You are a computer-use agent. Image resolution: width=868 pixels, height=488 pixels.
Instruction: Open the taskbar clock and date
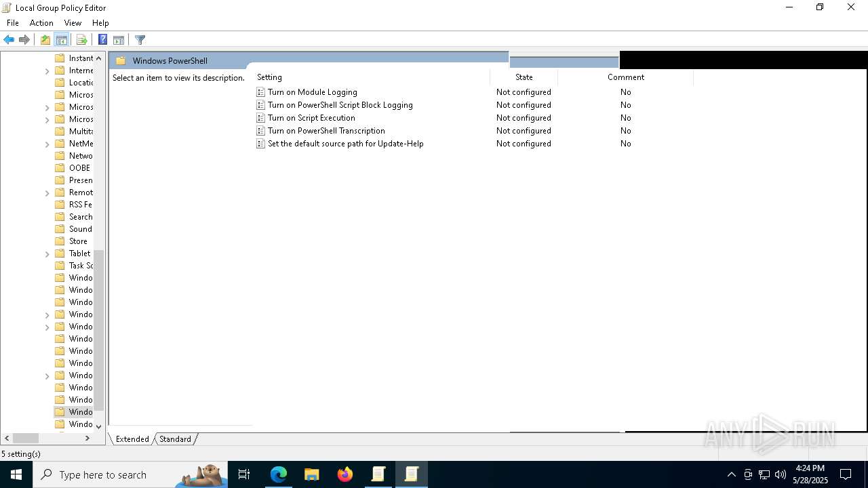(x=810, y=474)
